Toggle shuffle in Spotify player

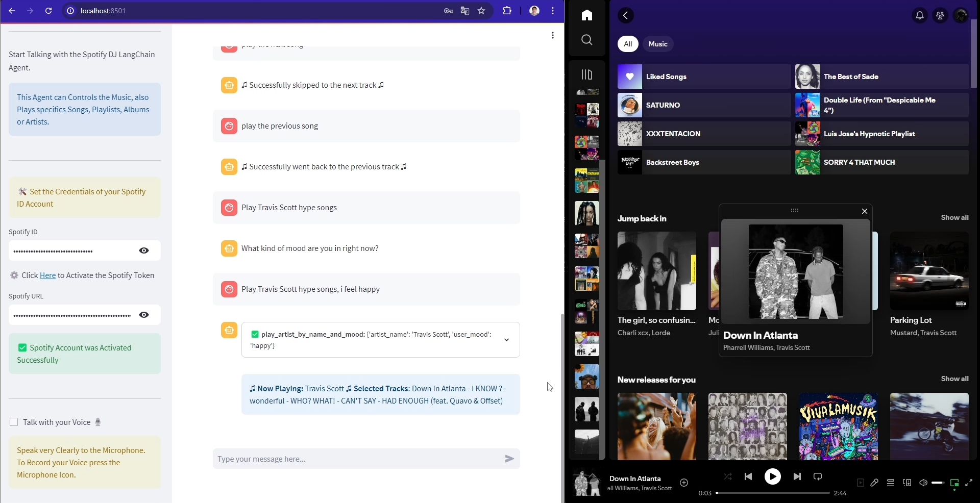[x=728, y=476]
